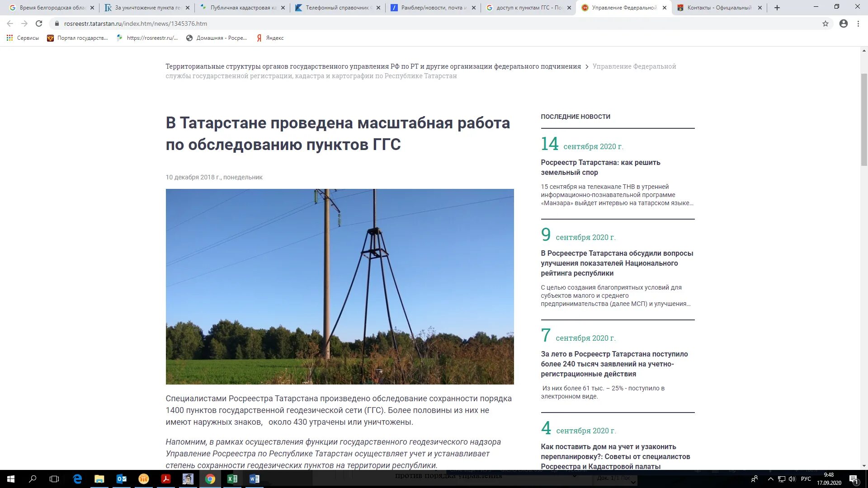Go back using the browser back arrow
Viewport: 868px width, 488px height.
click(x=10, y=23)
